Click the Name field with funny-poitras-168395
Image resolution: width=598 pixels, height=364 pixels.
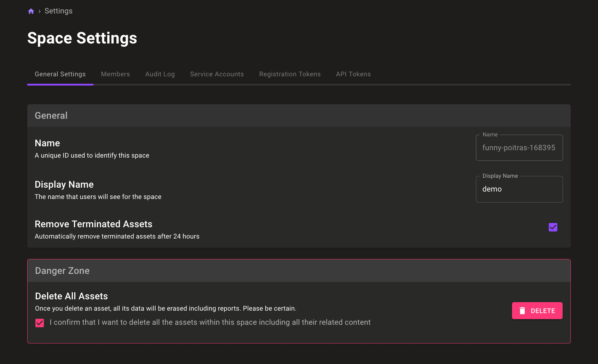(519, 148)
